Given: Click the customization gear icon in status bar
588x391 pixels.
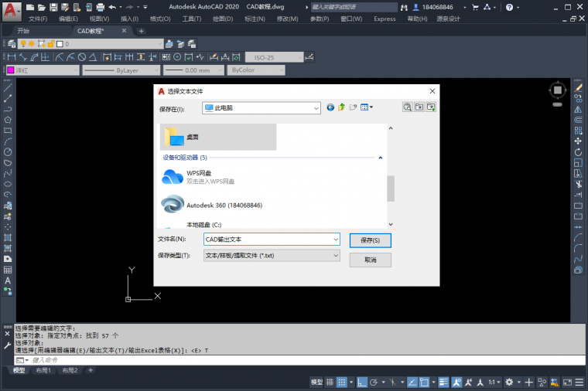Looking at the screenshot, I should pyautogui.click(x=510, y=382).
